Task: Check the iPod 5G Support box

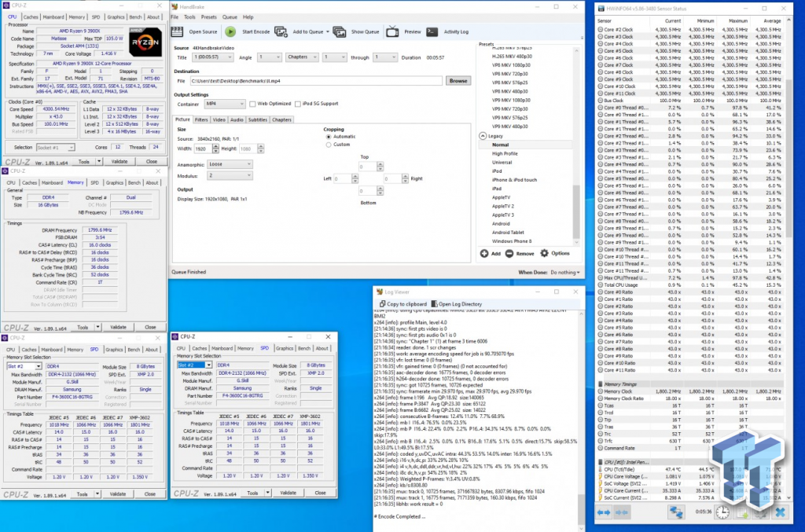Action: point(297,104)
